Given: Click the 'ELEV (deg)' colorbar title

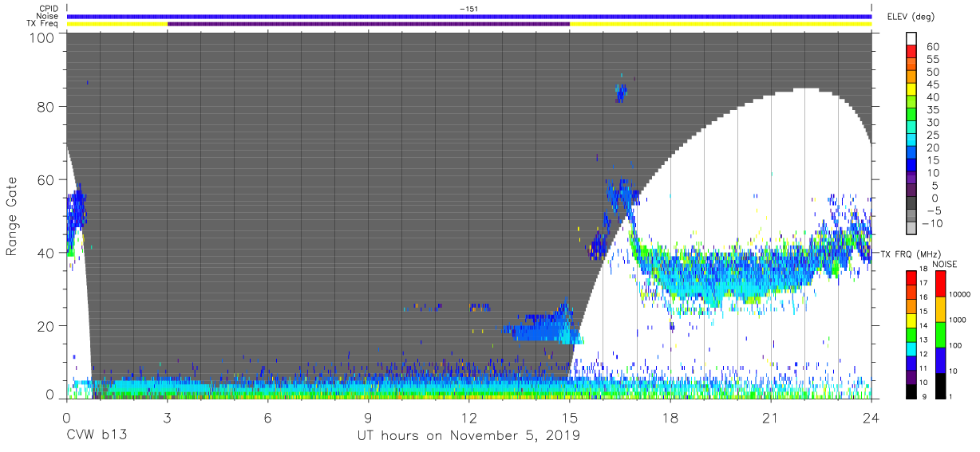Looking at the screenshot, I should point(910,17).
